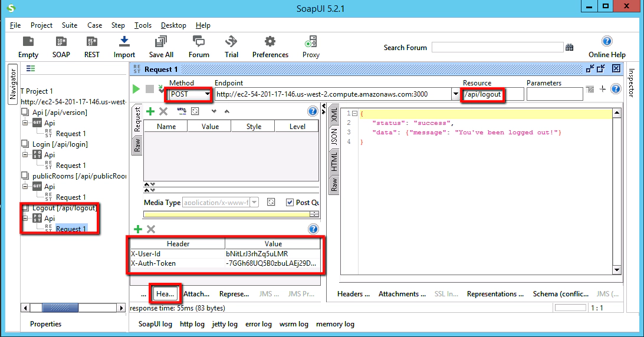Show the memory log
Screen dimensions: 644x337
point(335,324)
